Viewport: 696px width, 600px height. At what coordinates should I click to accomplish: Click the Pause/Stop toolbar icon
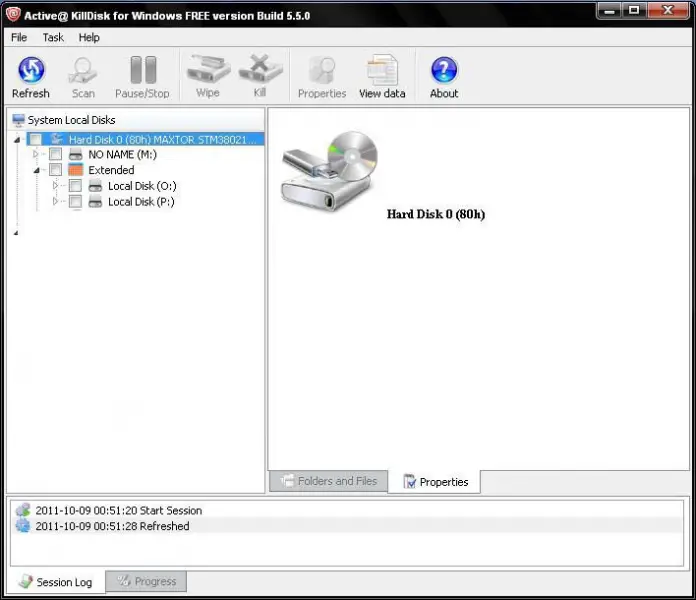point(142,70)
